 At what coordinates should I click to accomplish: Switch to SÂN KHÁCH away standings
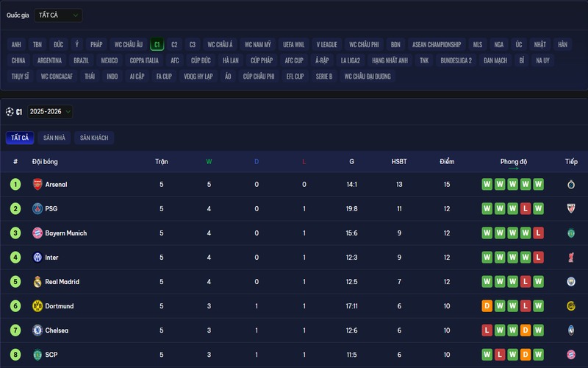tap(94, 138)
